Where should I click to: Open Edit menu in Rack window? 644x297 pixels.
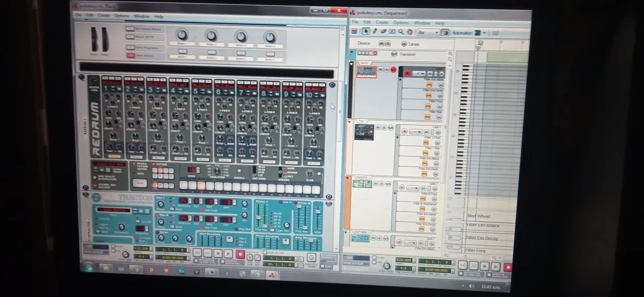coord(89,16)
